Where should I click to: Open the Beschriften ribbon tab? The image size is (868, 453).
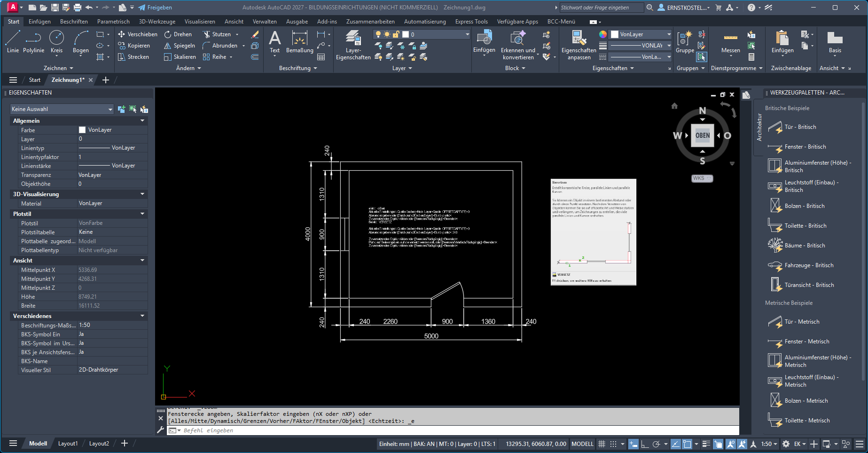[74, 22]
